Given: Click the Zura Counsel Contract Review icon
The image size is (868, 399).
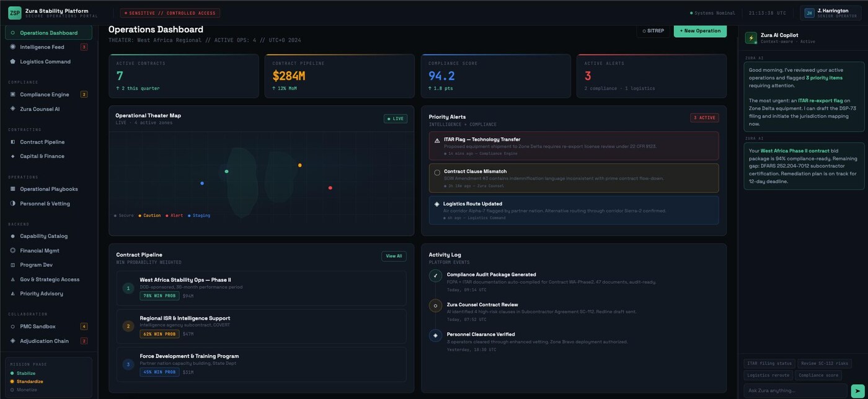Looking at the screenshot, I should (435, 305).
